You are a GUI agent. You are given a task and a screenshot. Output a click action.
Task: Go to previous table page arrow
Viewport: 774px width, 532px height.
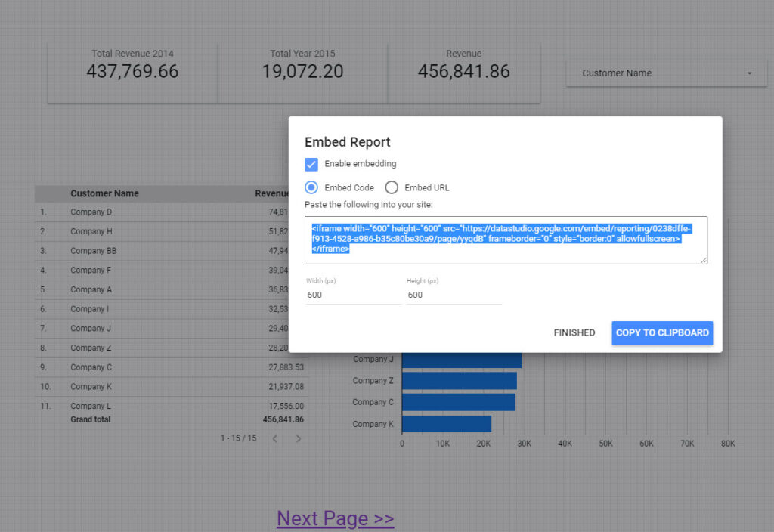pyautogui.click(x=275, y=438)
